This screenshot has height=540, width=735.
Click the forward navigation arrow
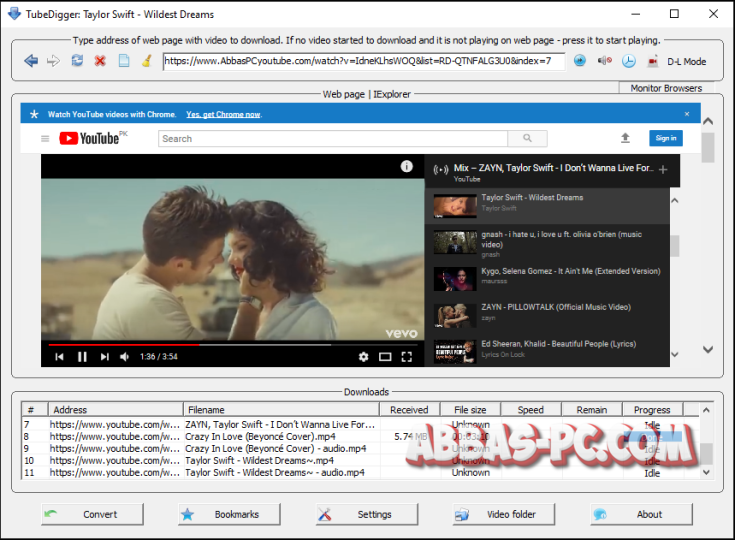point(53,61)
